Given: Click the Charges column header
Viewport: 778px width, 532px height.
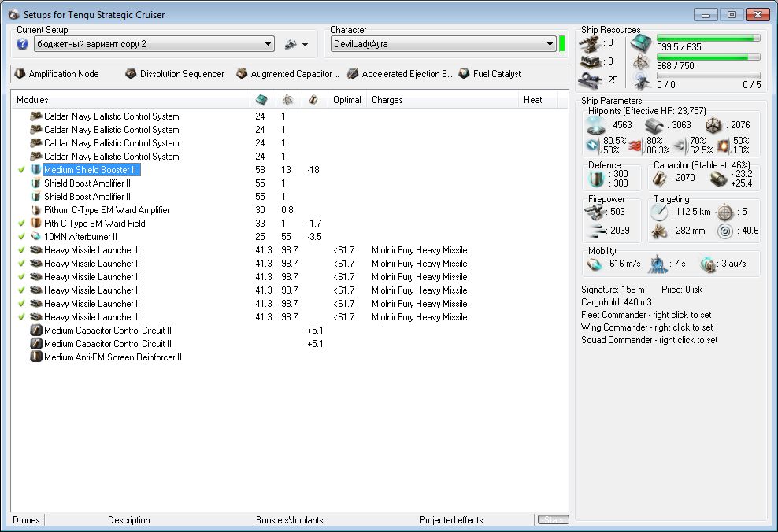Looking at the screenshot, I should [x=442, y=100].
